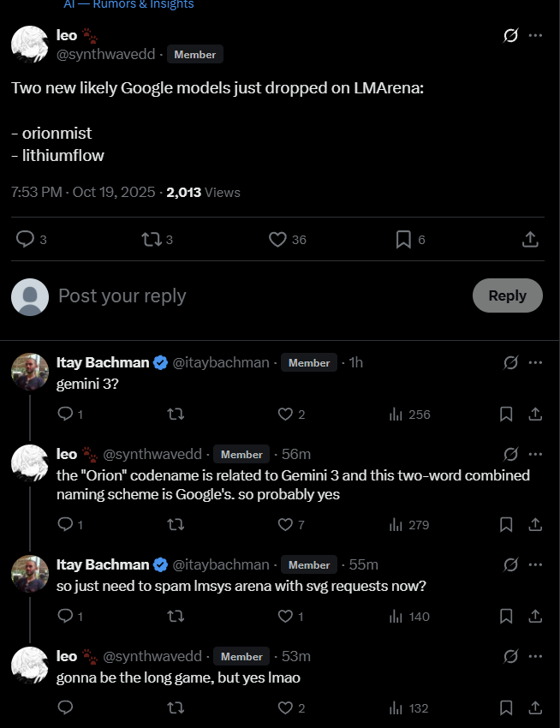The height and width of the screenshot is (728, 560).
Task: View analytics of the 'gemini 3?' reply
Action: tap(396, 415)
